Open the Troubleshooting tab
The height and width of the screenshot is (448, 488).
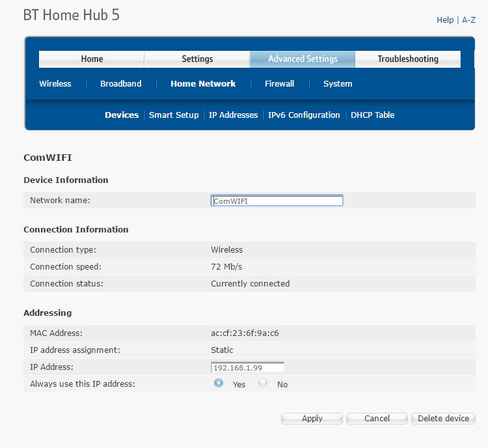click(408, 59)
